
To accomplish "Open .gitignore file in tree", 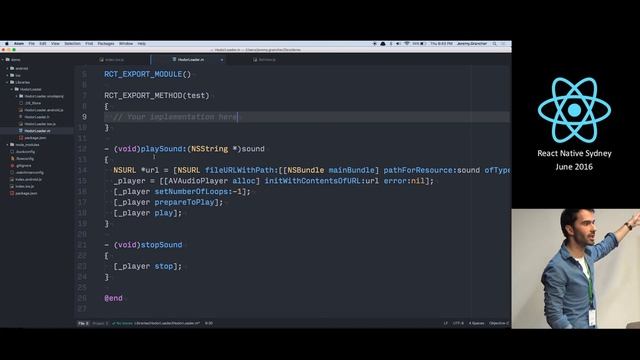I will (x=23, y=166).
